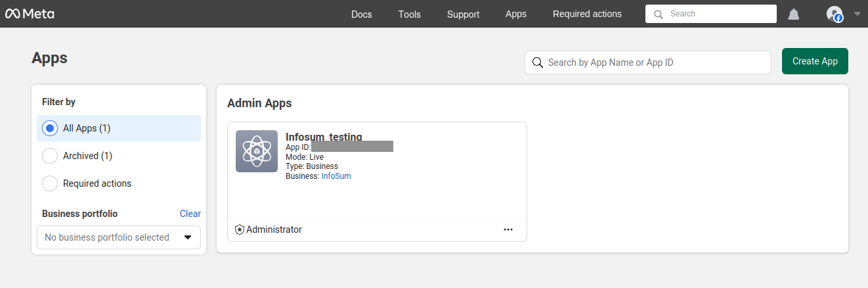868x288 pixels.
Task: Open the business portfolio dropdown
Action: click(119, 237)
